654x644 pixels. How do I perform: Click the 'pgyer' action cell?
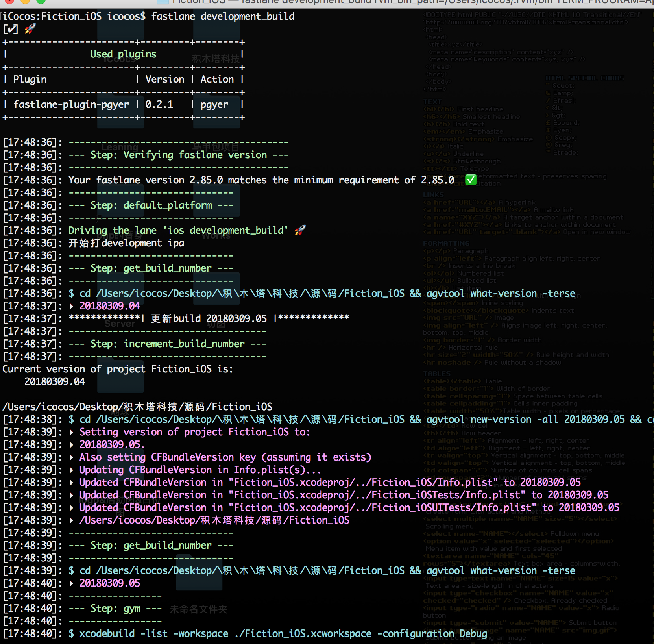click(x=214, y=105)
